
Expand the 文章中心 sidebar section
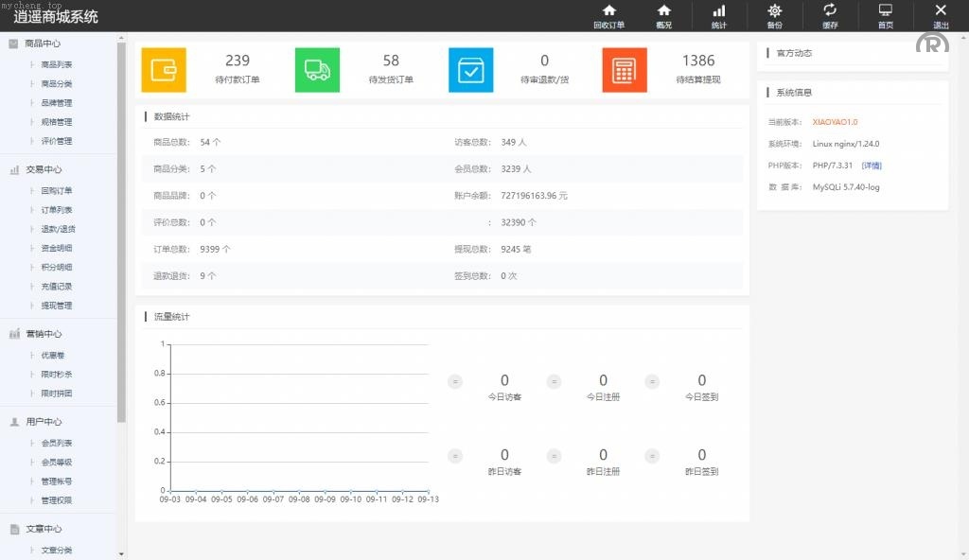pyautogui.click(x=43, y=529)
